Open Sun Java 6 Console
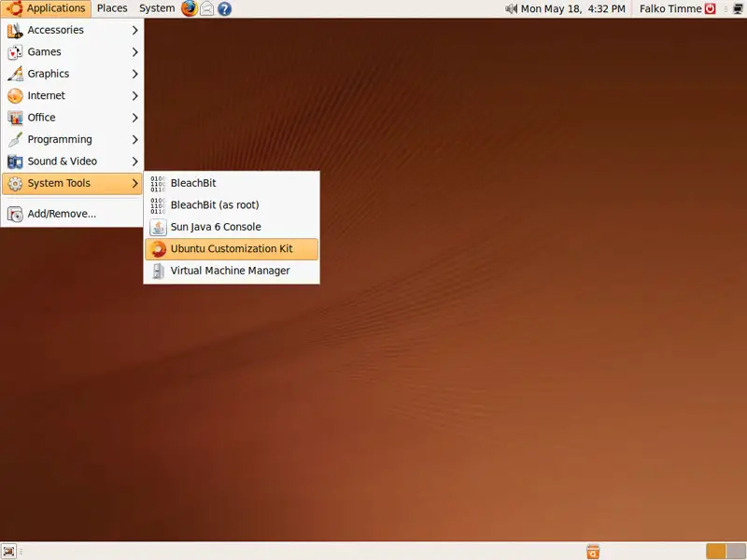 point(232,227)
